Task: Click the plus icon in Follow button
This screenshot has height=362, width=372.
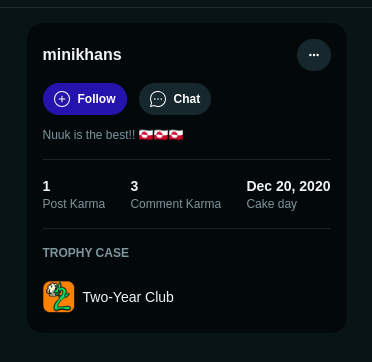Action: click(x=62, y=99)
